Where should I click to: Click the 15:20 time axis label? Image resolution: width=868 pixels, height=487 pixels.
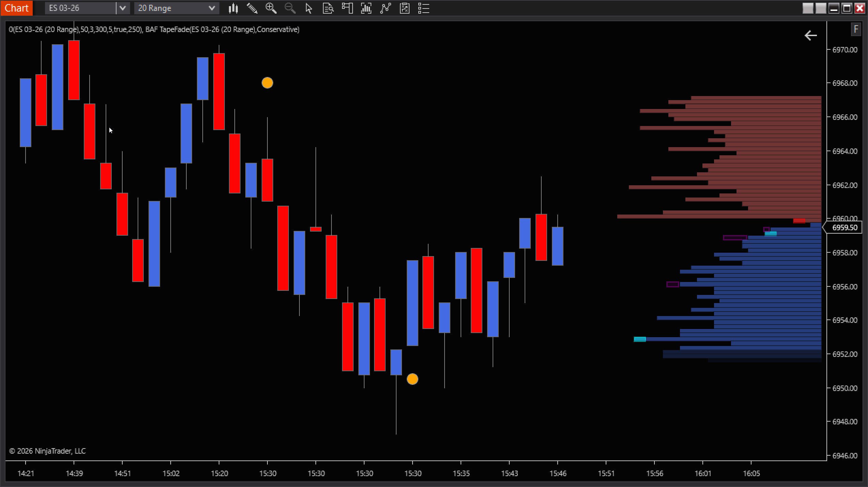click(219, 473)
